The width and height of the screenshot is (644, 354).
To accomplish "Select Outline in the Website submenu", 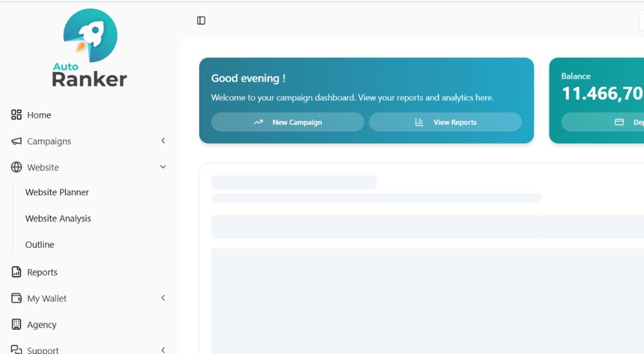I will click(x=40, y=245).
